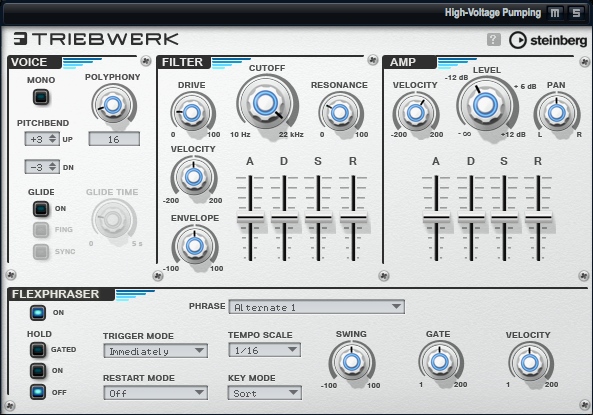Click the Glide Time knob
593x415 pixels.
[112, 219]
